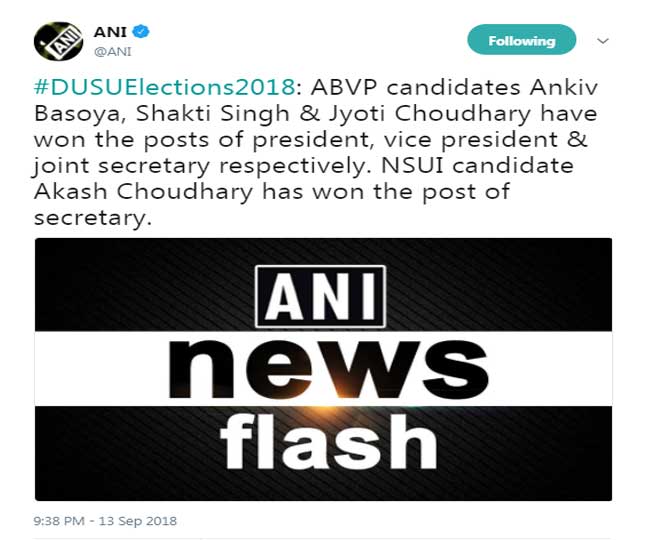This screenshot has height=540, width=650.
Task: Toggle the Following button
Action: tap(521, 41)
